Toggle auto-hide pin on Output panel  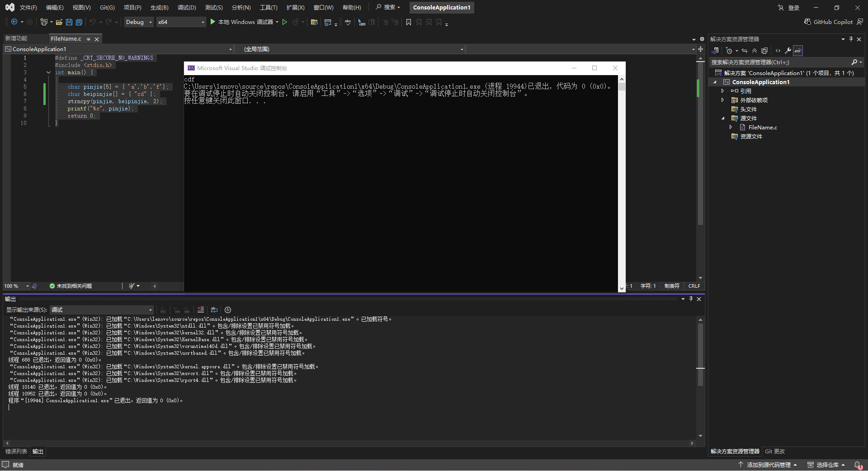click(691, 299)
